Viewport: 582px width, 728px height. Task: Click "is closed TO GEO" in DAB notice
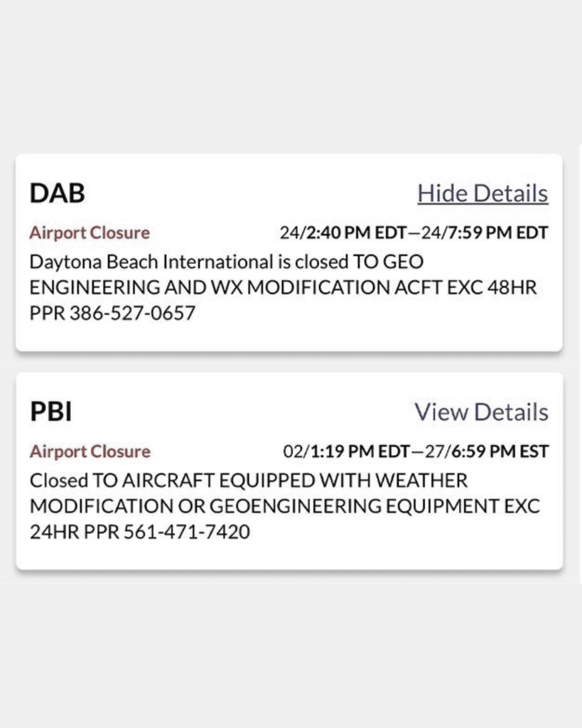coord(350,262)
